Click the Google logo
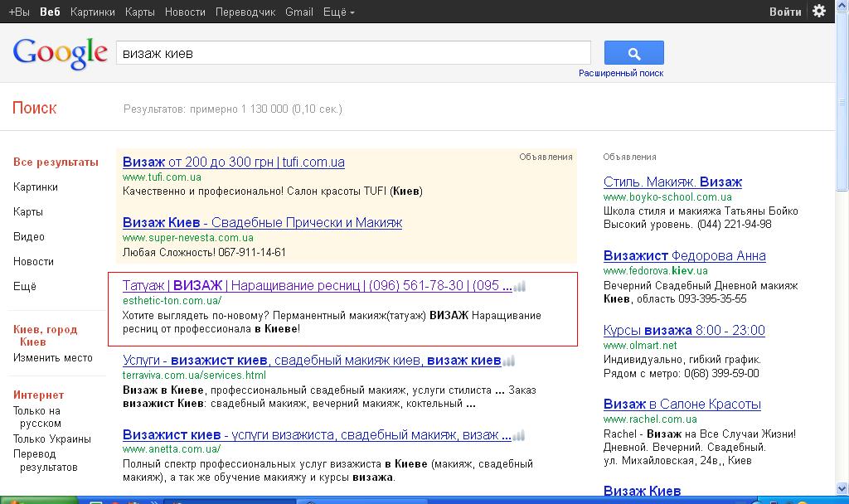Image resolution: width=849 pixels, height=504 pixels. 60,53
